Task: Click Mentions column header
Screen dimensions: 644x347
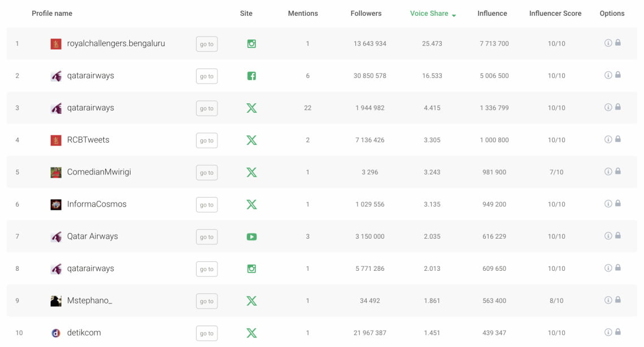Action: (x=303, y=14)
